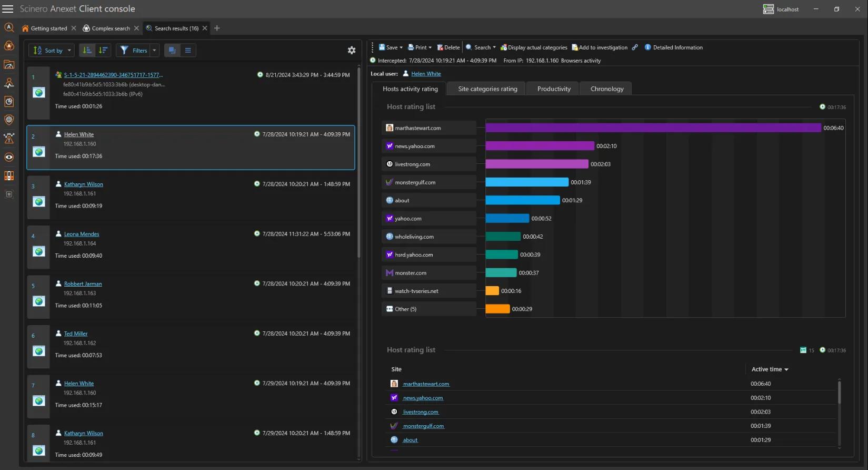The height and width of the screenshot is (470, 868).
Task: Switch to the Productivity tab
Action: 554,89
